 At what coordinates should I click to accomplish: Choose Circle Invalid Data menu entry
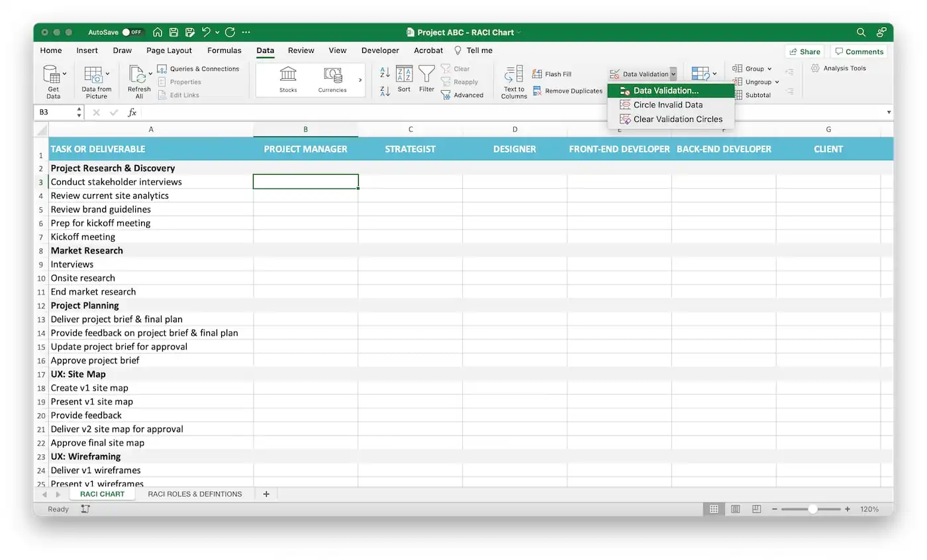tap(671, 105)
